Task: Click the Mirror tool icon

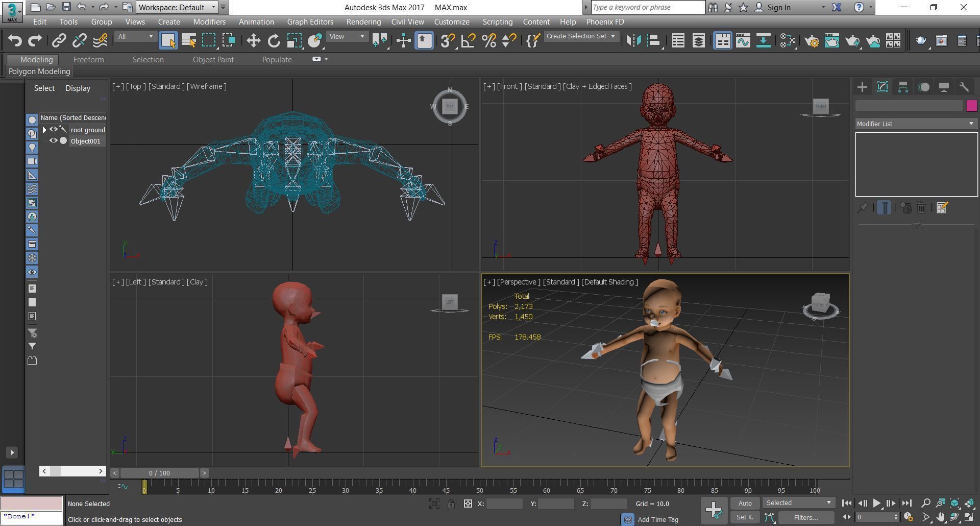Action: point(633,40)
